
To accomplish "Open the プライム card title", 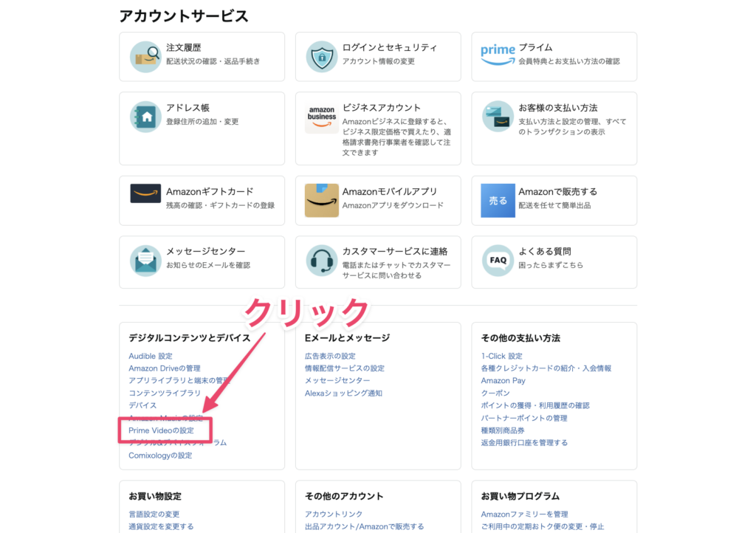I will (536, 48).
